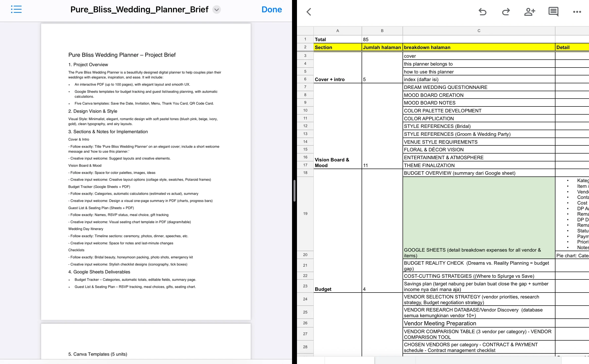The height and width of the screenshot is (364, 589).
Task: Redo the last action in Sheets
Action: click(x=506, y=12)
